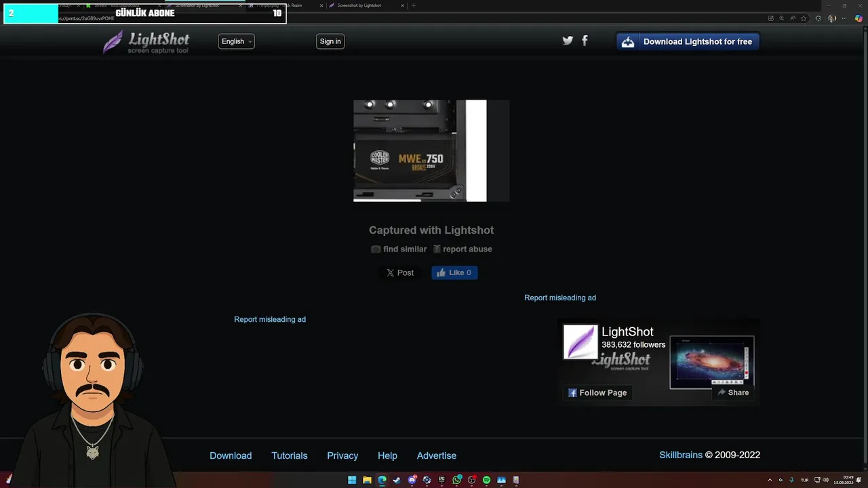868x488 pixels.
Task: Click the Skillbrains link
Action: point(681,455)
